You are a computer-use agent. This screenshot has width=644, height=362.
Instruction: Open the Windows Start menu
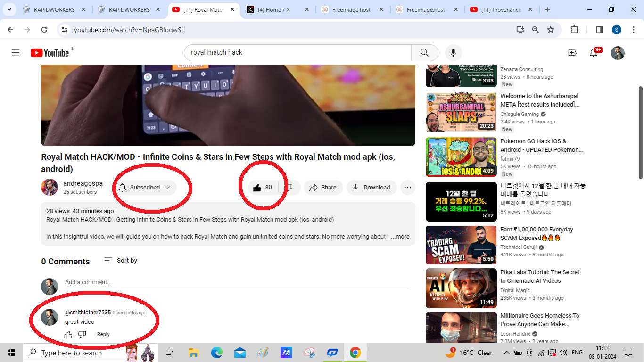[x=11, y=353]
